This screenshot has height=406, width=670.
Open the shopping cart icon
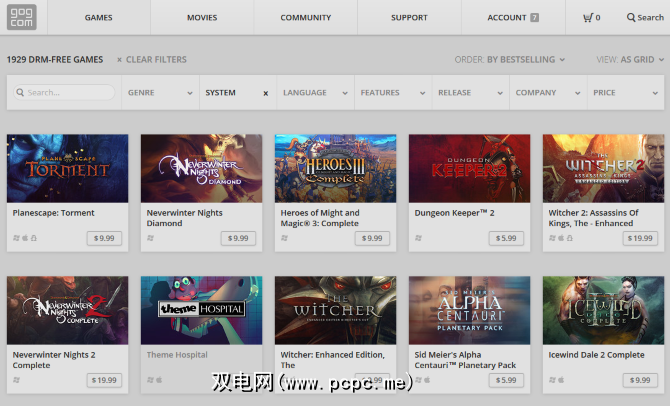point(588,18)
